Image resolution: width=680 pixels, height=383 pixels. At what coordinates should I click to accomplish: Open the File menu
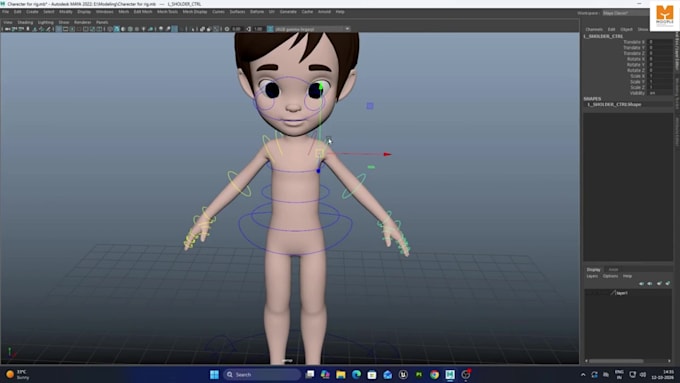point(5,12)
